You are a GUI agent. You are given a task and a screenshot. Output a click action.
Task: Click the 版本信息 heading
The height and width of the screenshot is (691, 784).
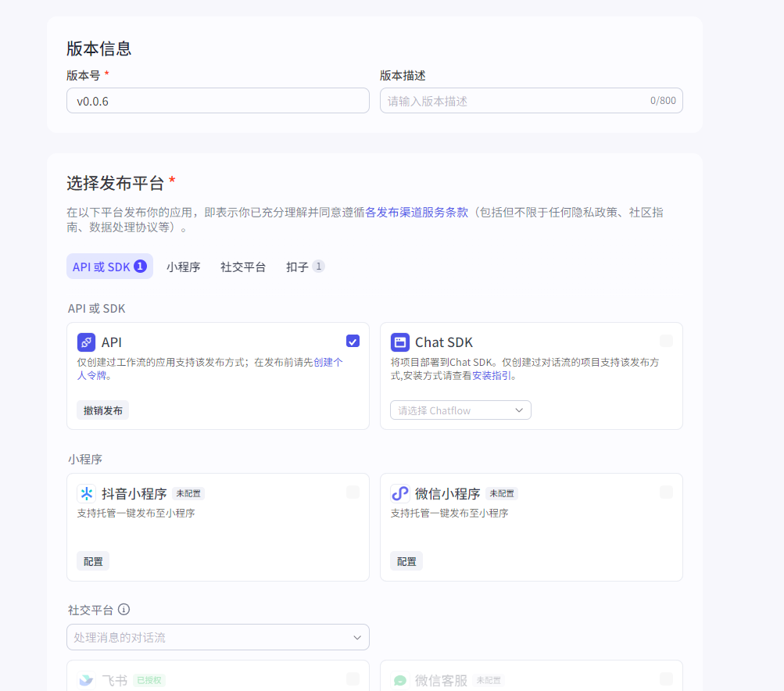tap(99, 48)
